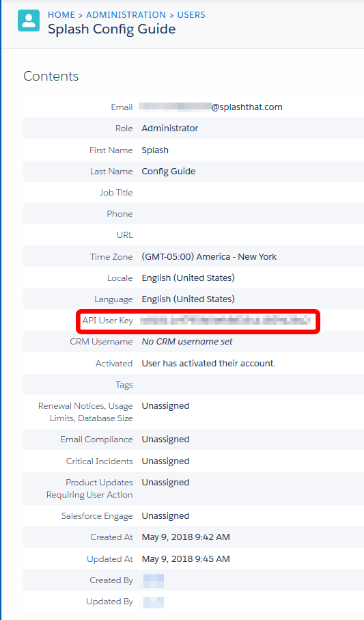364x620 pixels.
Task: Click the Locale label
Action: (120, 278)
